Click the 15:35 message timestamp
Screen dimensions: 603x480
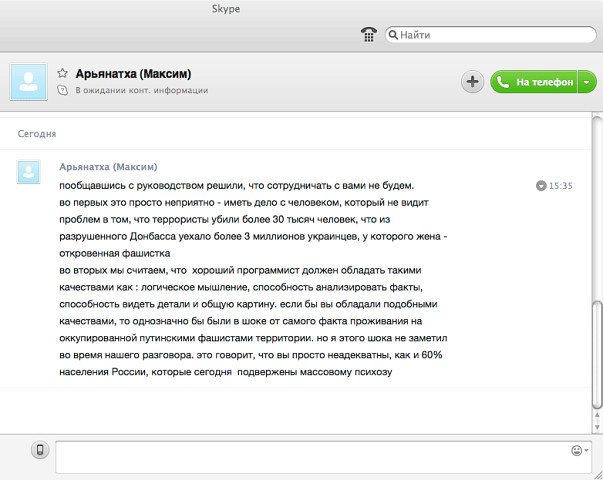[561, 185]
